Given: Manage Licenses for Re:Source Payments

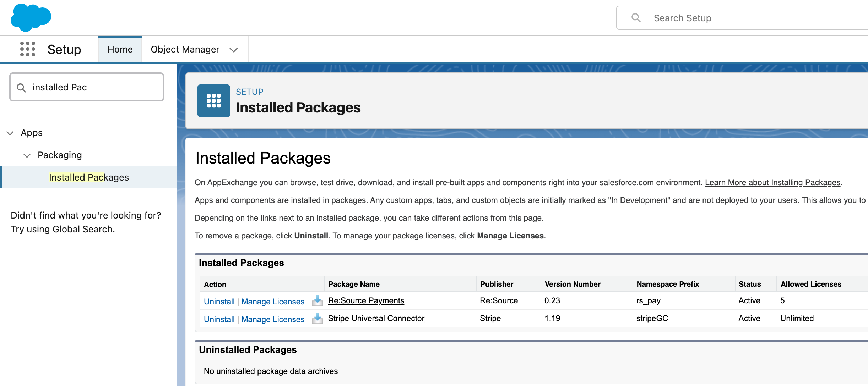Looking at the screenshot, I should (x=273, y=302).
